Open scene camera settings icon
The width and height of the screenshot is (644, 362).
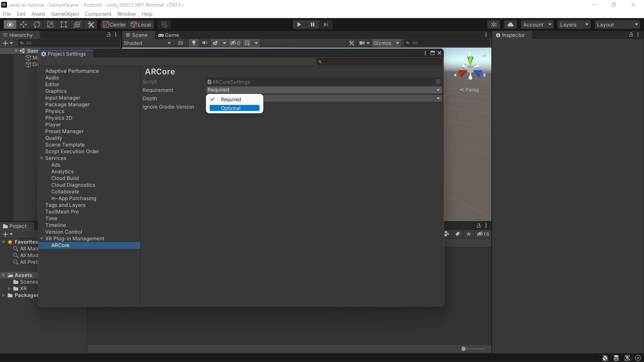[362, 43]
